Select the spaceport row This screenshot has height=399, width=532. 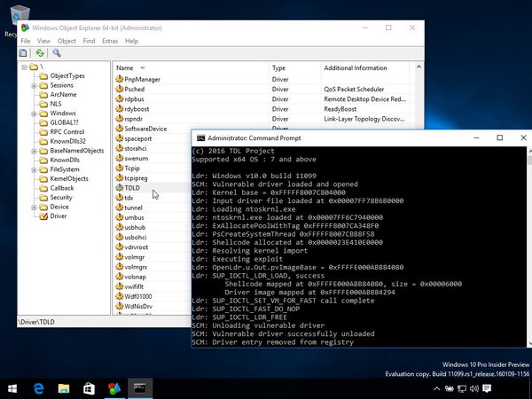(x=153, y=138)
